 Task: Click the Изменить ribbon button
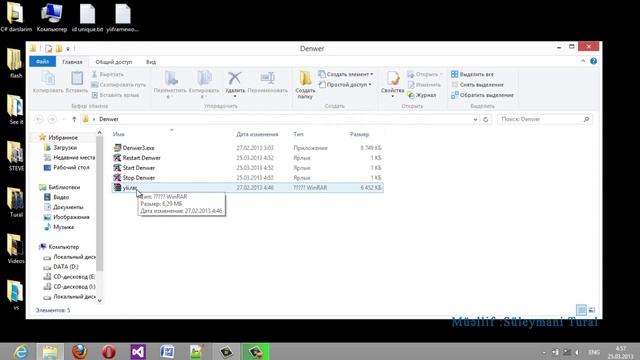tap(424, 84)
